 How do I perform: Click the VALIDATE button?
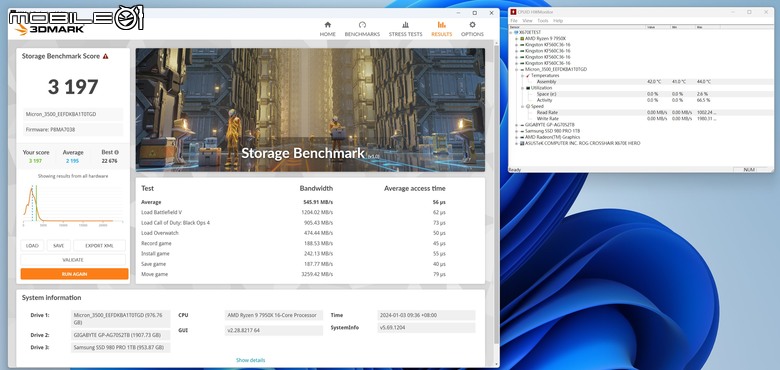click(x=73, y=260)
